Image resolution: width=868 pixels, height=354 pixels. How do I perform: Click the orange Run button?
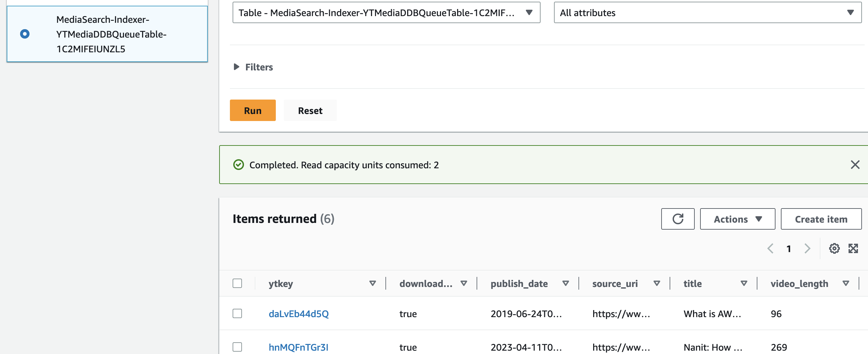click(252, 111)
